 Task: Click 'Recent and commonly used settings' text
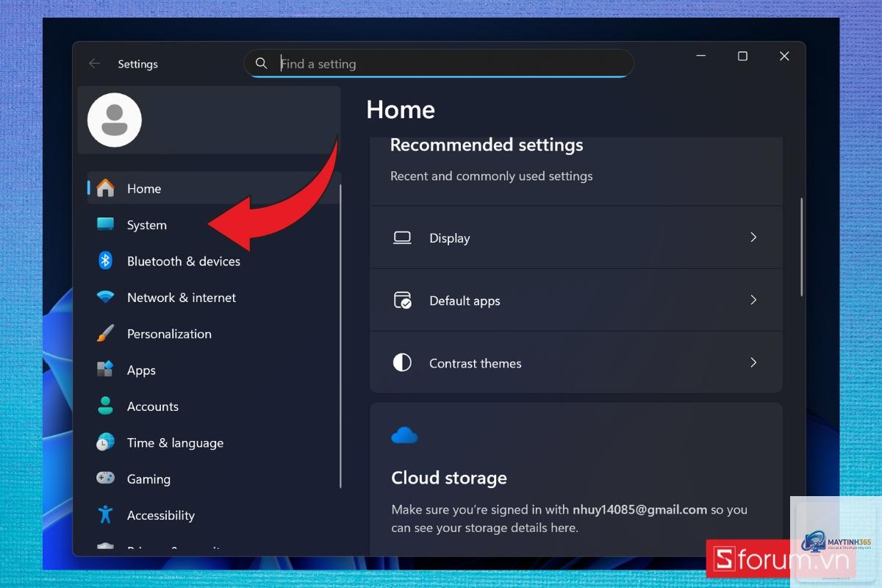click(491, 176)
